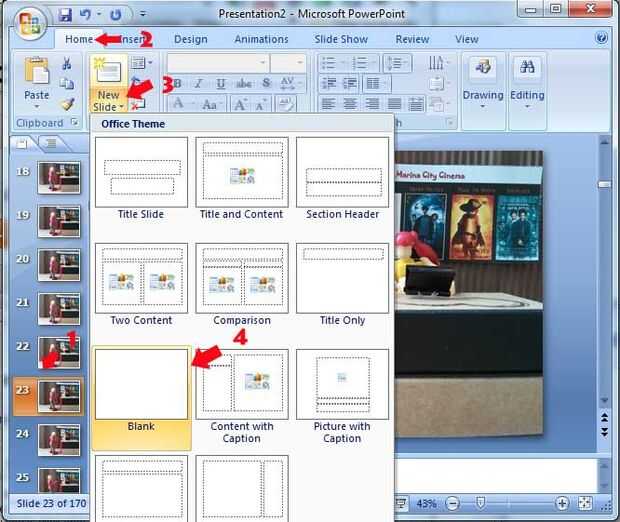Choose the Title and Content layout
Image resolution: width=620 pixels, height=522 pixels.
coord(242,179)
